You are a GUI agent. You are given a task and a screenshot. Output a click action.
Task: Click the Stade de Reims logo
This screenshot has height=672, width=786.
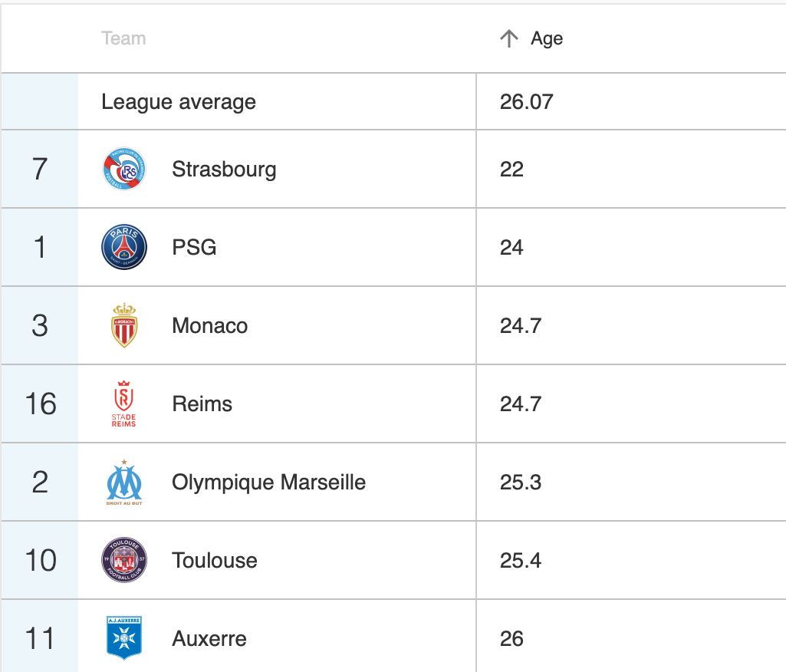coord(124,404)
